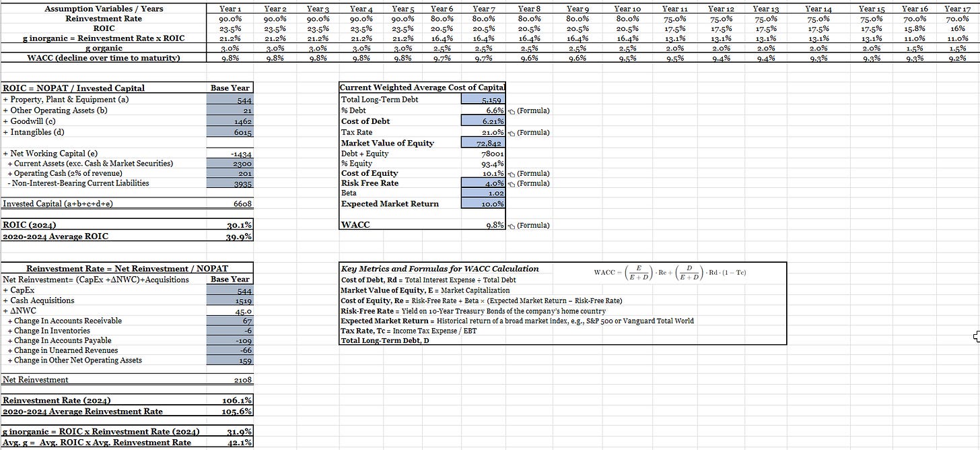980x450 pixels.
Task: Click the pointing-hand (Formula) note beside Tax Rate
Action: click(528, 133)
